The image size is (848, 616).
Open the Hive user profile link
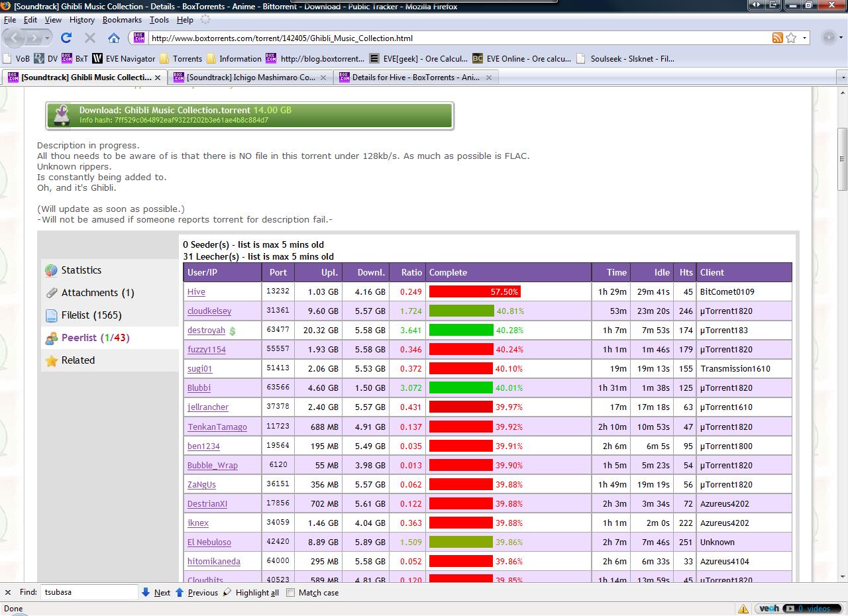(196, 292)
